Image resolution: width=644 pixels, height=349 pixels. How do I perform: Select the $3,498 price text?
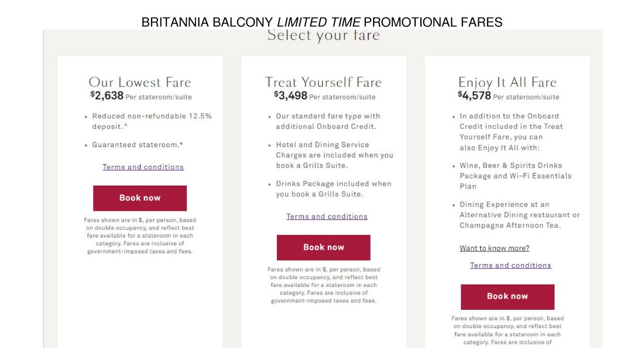290,95
